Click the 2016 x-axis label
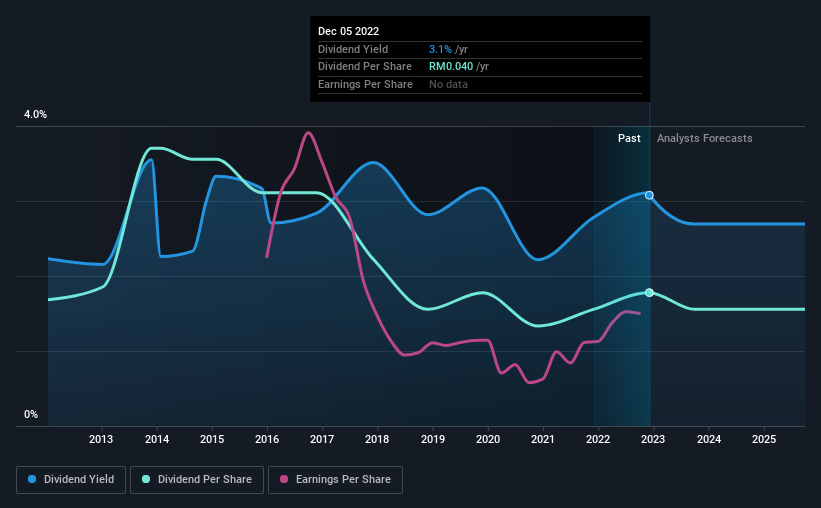The height and width of the screenshot is (508, 821). [x=267, y=439]
